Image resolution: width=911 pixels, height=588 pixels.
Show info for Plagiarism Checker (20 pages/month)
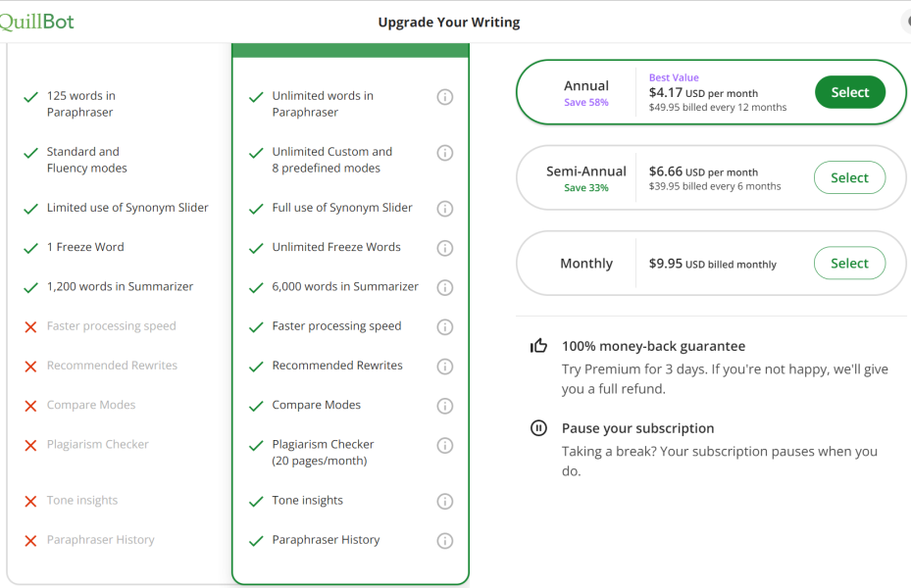click(444, 445)
